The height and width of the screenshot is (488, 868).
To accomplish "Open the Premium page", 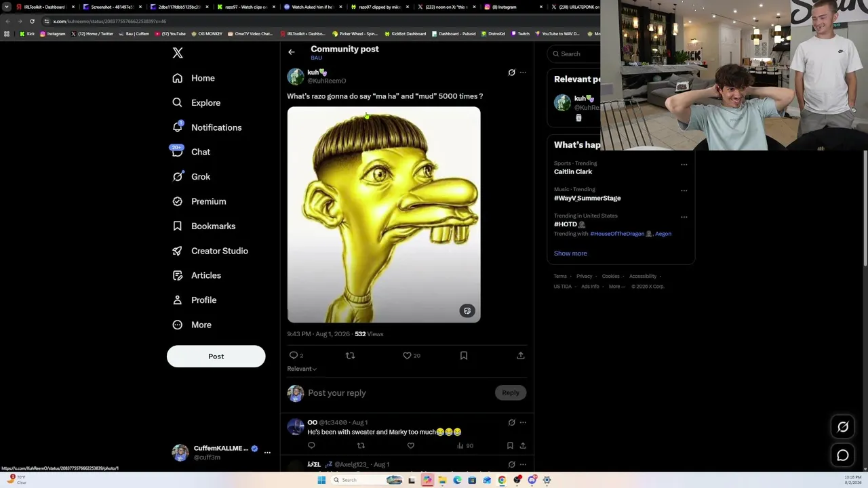I will click(199, 201).
